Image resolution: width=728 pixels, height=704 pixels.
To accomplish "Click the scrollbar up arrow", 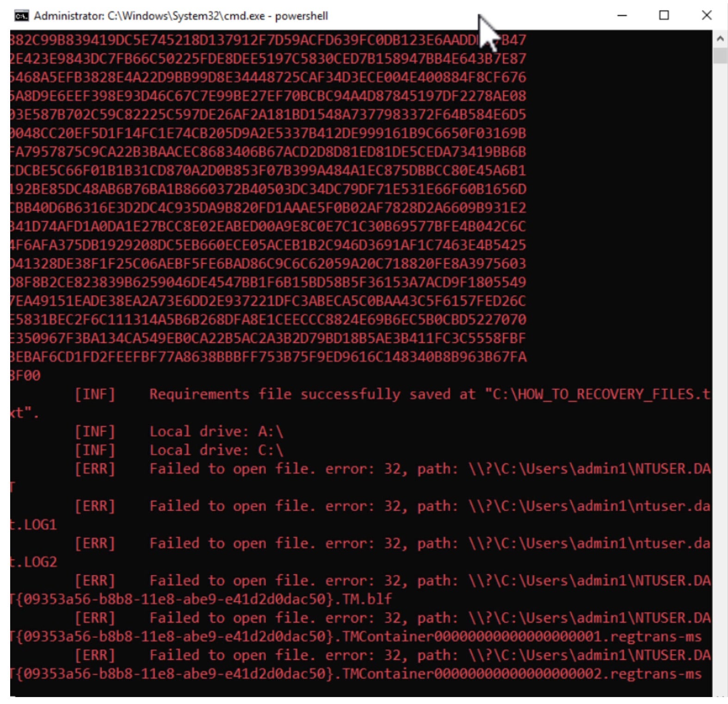I will pyautogui.click(x=720, y=39).
